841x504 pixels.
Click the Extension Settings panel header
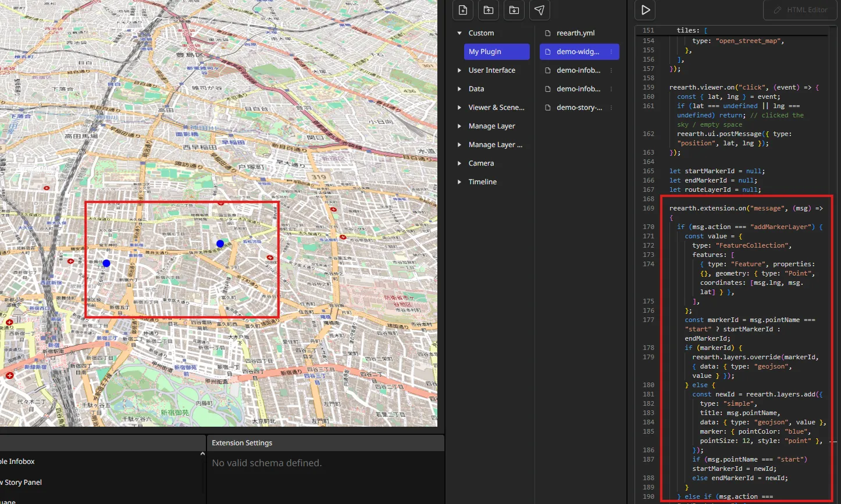point(326,443)
